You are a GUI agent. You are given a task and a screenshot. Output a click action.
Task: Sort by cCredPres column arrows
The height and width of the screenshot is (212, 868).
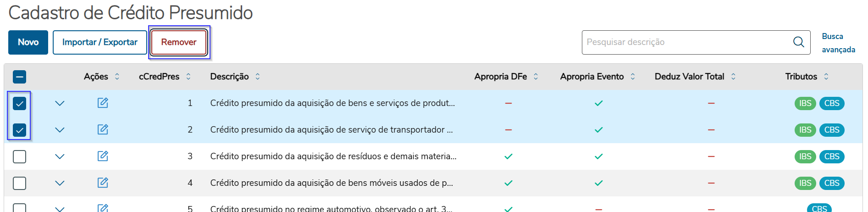(x=188, y=77)
